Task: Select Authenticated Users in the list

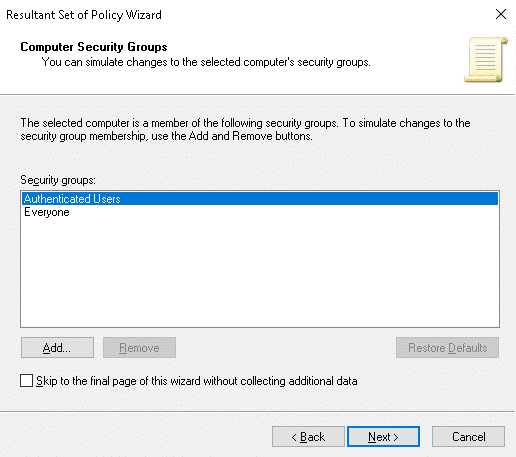Action: click(260, 199)
